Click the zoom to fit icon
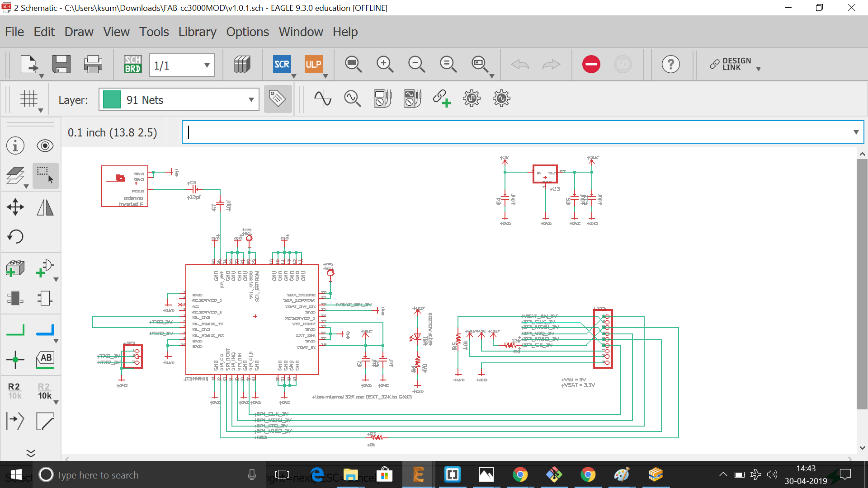 click(353, 64)
